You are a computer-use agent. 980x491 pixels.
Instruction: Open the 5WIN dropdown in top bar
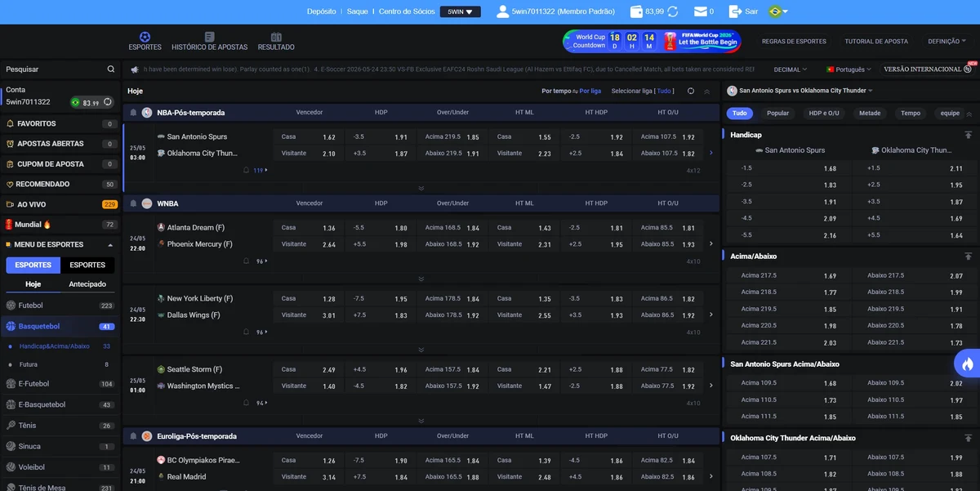tap(461, 11)
